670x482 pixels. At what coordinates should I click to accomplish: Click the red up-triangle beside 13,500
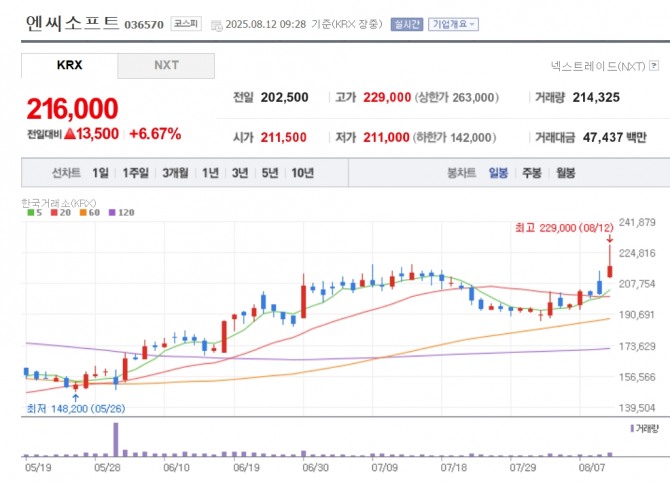coord(70,134)
